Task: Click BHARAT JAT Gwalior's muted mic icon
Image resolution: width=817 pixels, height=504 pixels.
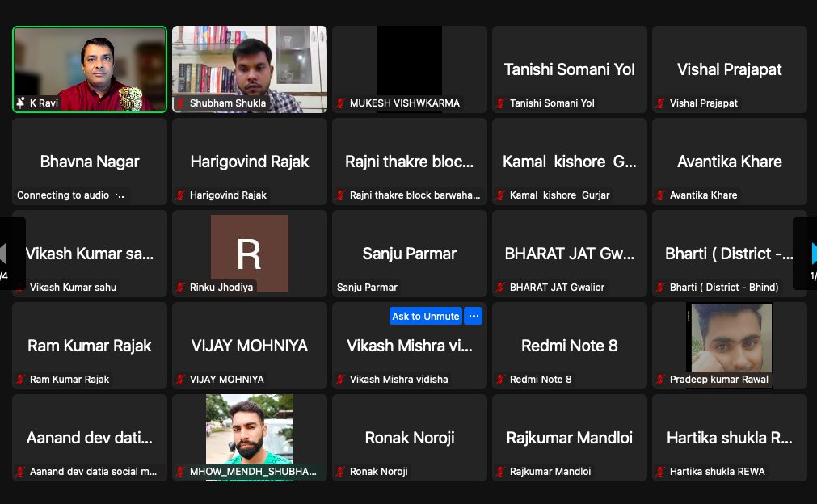Action: [x=500, y=288]
